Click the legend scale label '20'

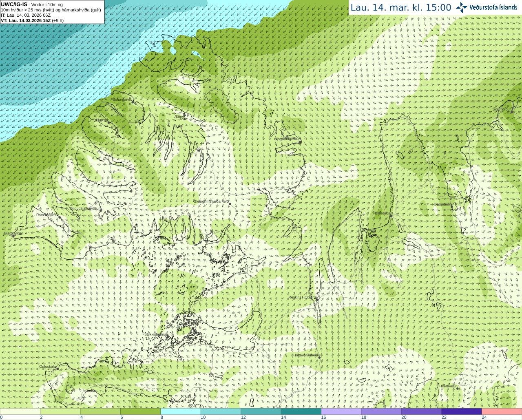404,417
